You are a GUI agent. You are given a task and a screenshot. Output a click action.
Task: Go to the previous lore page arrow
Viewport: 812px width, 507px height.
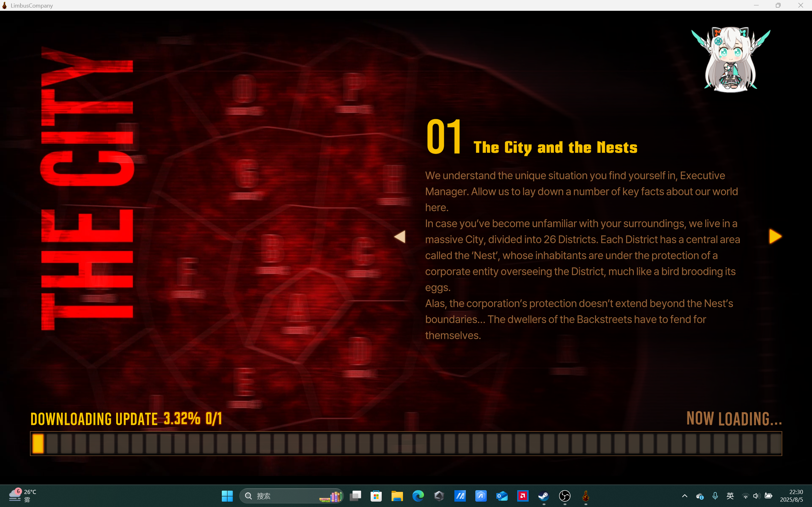(399, 237)
